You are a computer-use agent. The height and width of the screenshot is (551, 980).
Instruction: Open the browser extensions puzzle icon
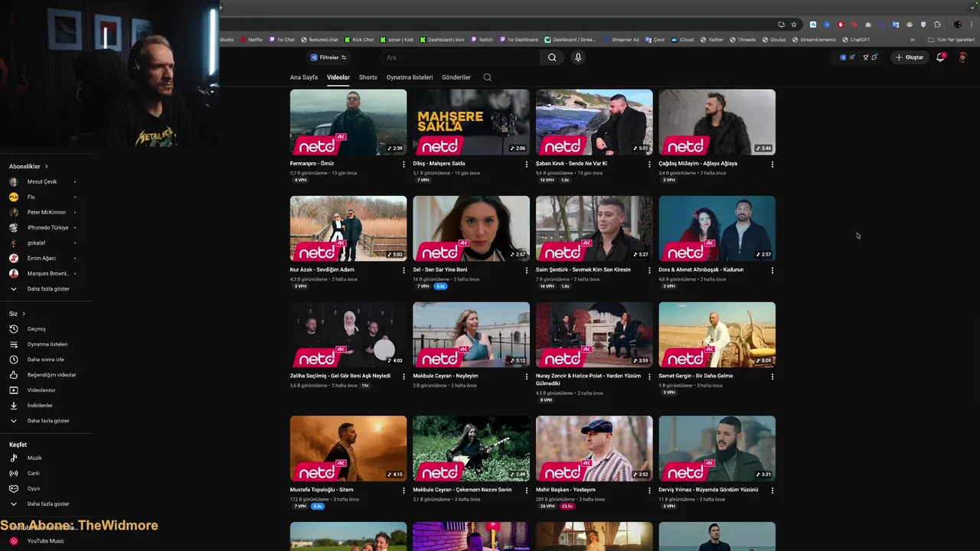click(937, 24)
